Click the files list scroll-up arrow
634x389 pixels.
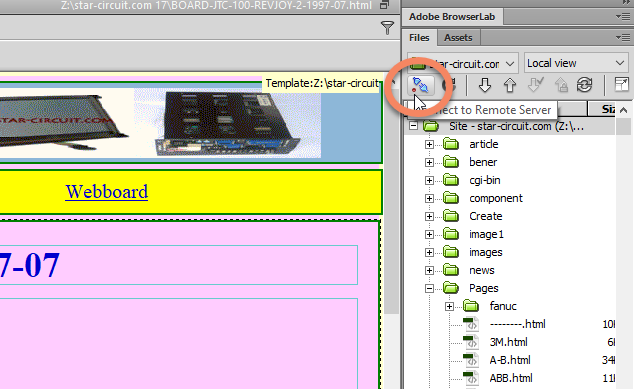click(x=623, y=110)
